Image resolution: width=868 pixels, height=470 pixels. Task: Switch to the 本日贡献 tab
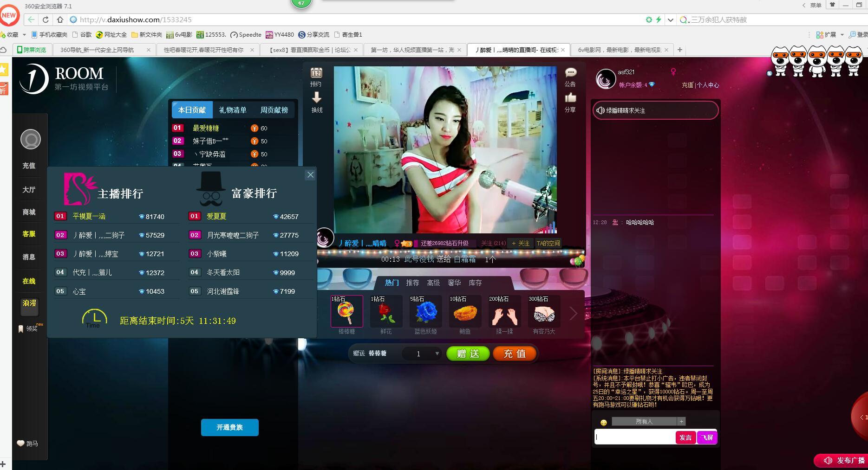click(192, 110)
